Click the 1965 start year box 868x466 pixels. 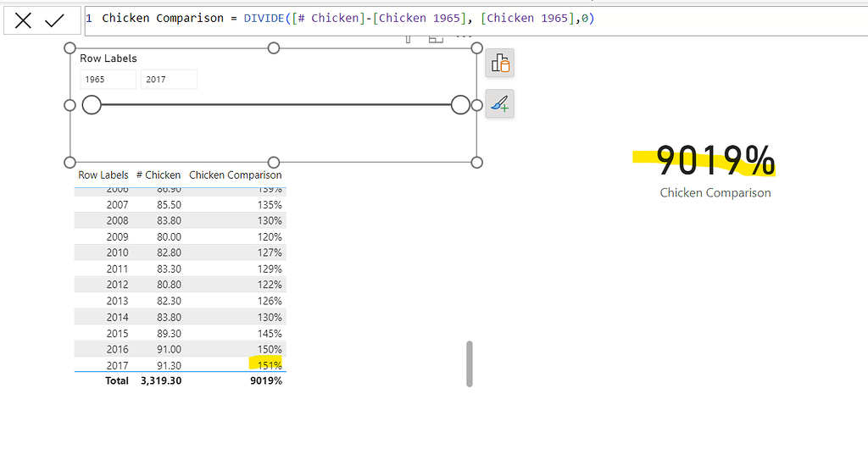point(108,80)
